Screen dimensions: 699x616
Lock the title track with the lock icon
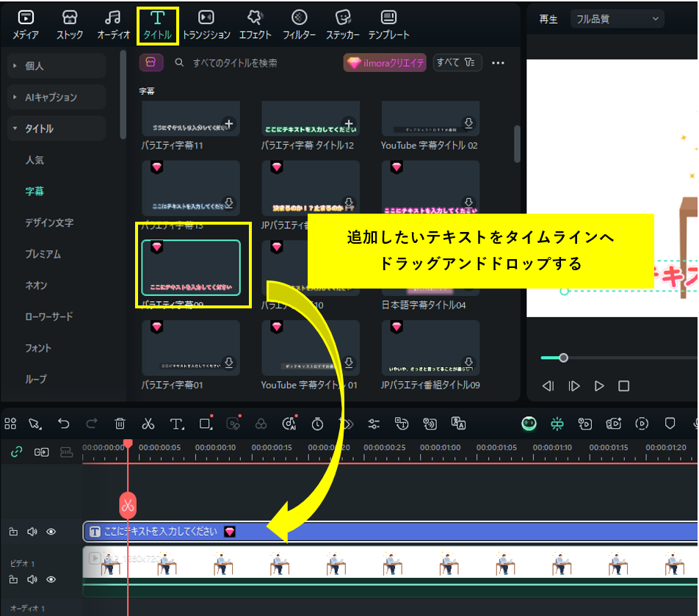14,532
